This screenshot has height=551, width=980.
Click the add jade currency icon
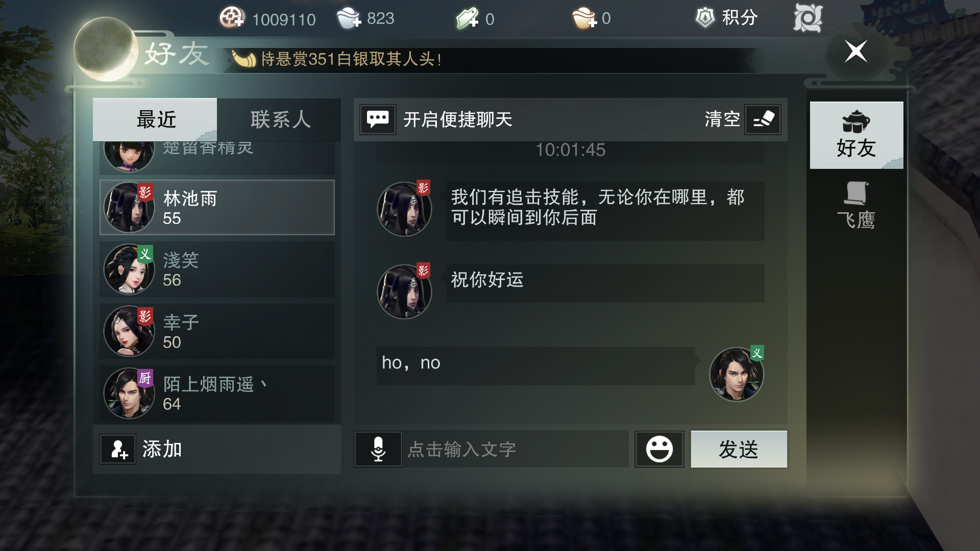(x=468, y=18)
